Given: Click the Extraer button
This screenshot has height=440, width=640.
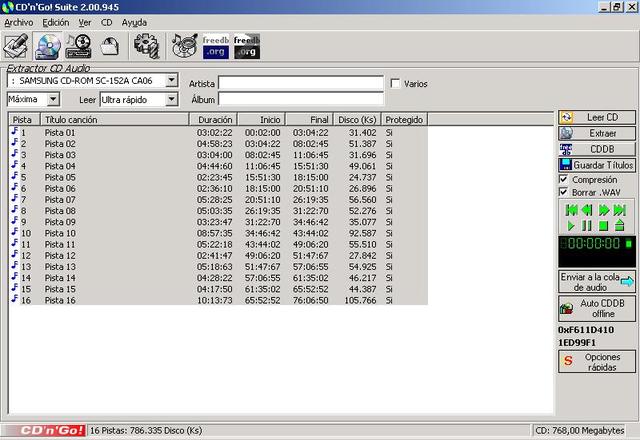Looking at the screenshot, I should tap(597, 133).
